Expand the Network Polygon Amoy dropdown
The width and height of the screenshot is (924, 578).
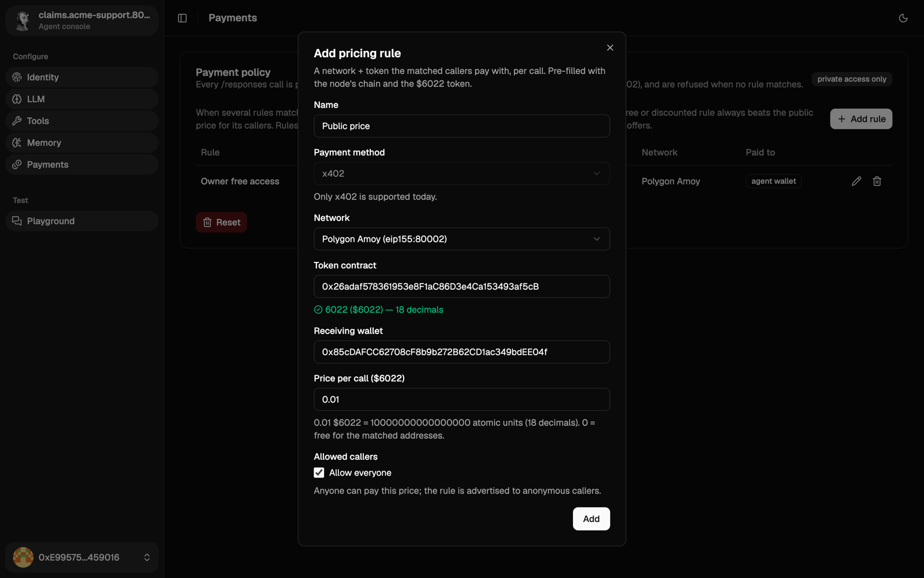(x=461, y=239)
